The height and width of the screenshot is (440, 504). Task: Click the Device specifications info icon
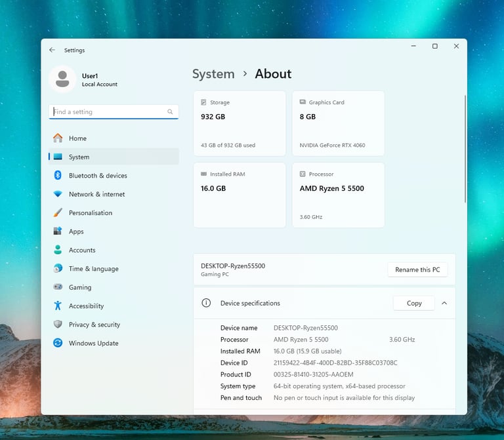(206, 303)
